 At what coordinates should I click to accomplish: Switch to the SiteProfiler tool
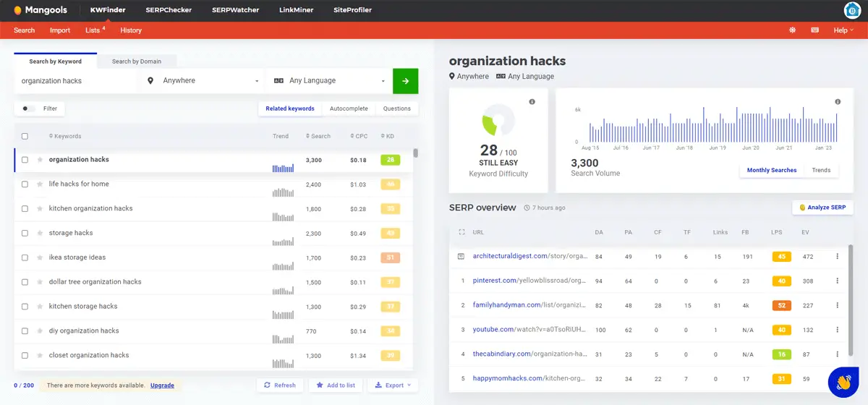coord(352,10)
